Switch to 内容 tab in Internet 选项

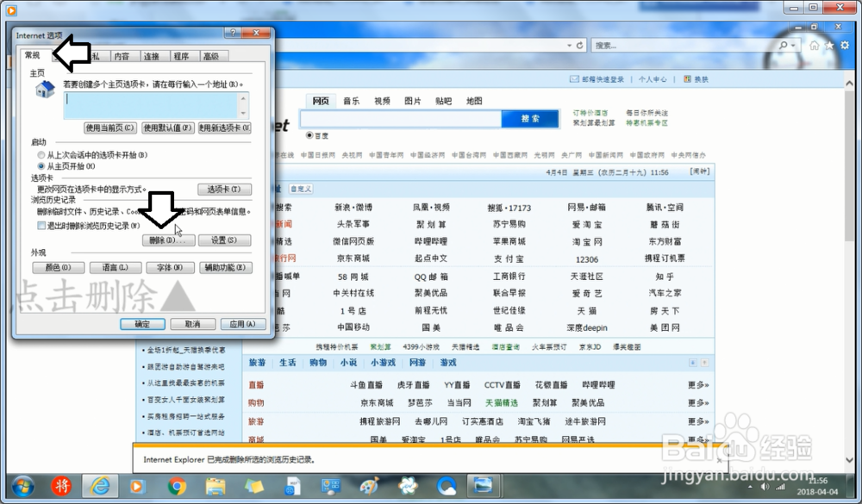click(122, 56)
